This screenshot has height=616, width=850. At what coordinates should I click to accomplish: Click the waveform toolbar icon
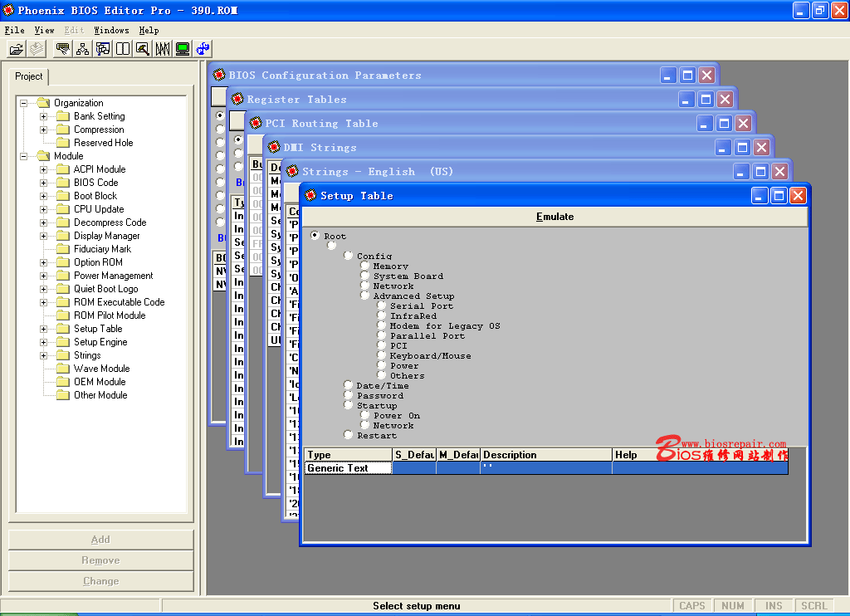click(x=163, y=49)
